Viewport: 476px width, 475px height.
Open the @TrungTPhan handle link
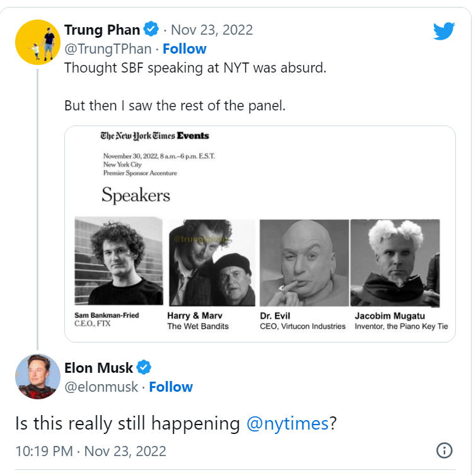(x=108, y=49)
